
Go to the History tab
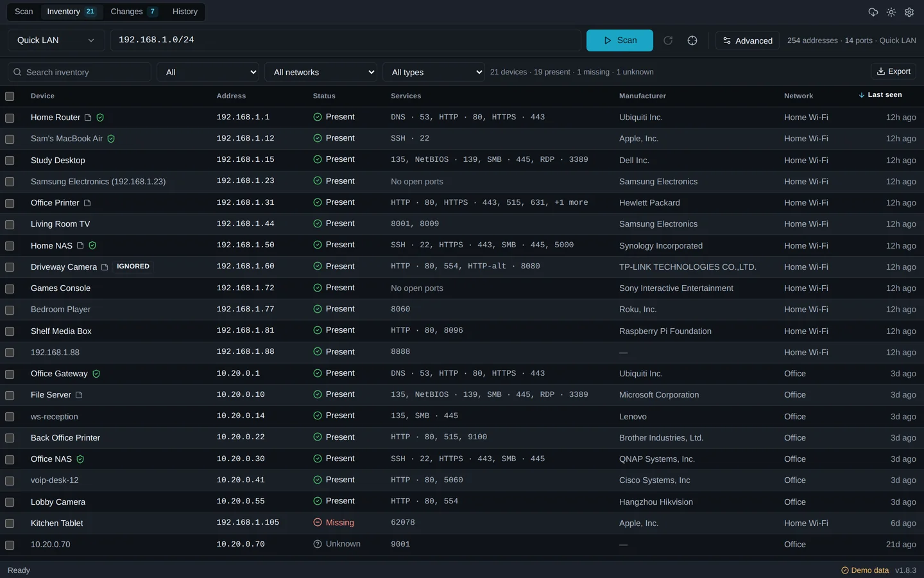(x=185, y=12)
